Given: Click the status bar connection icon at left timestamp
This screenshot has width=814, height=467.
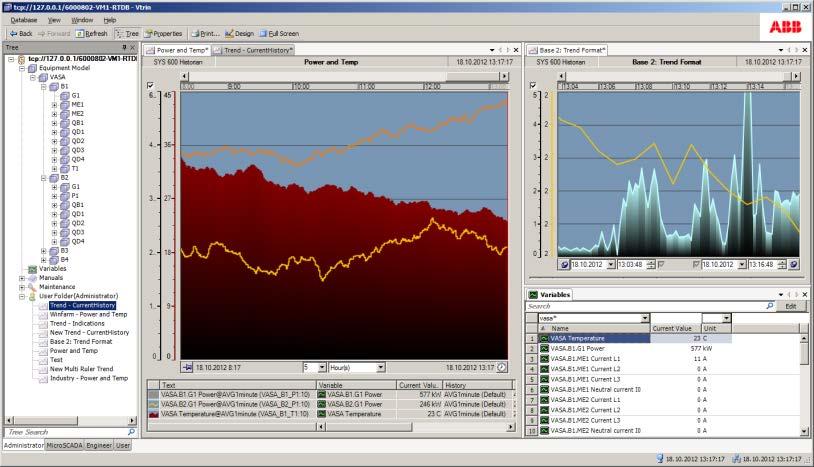Looking at the screenshot, I should click(x=660, y=459).
